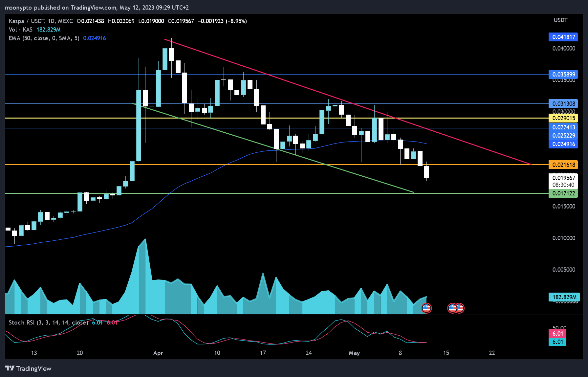Click the 0.035899 price label
The height and width of the screenshot is (377, 588).
click(x=563, y=75)
